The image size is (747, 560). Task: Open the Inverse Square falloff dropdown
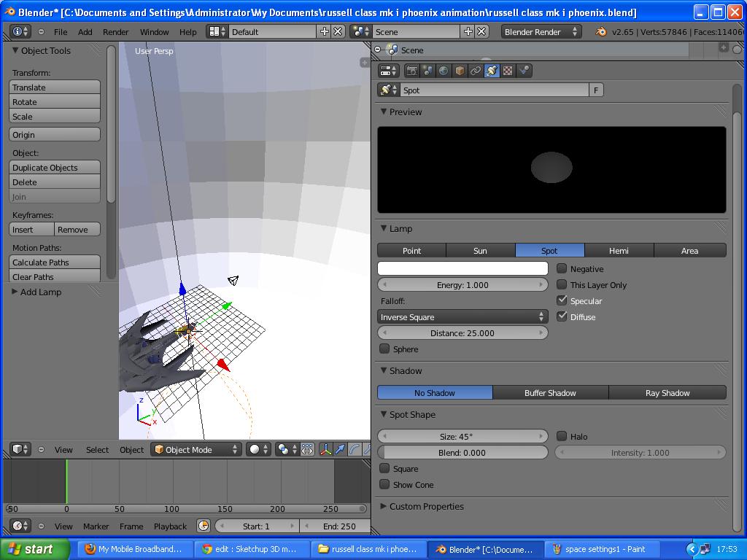(x=462, y=317)
